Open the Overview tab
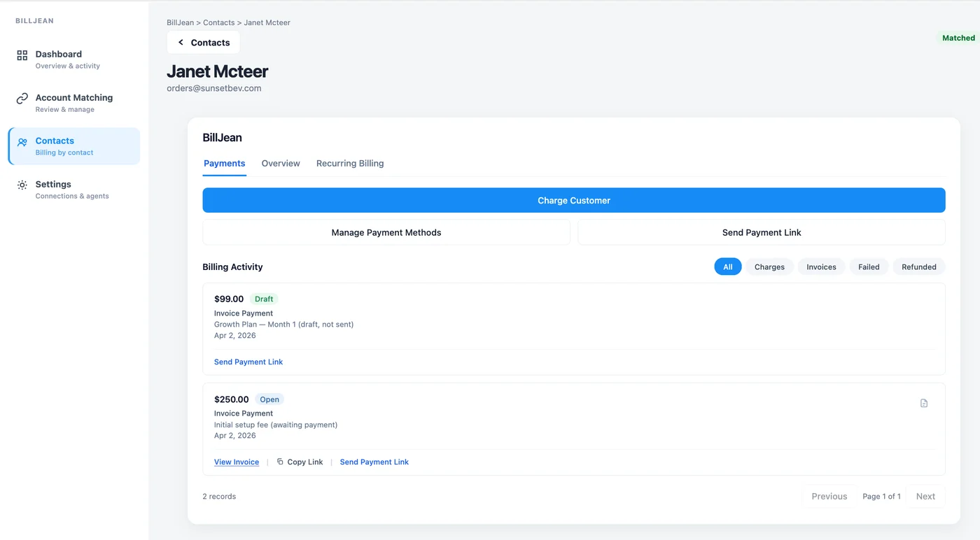This screenshot has width=980, height=540. pyautogui.click(x=281, y=164)
